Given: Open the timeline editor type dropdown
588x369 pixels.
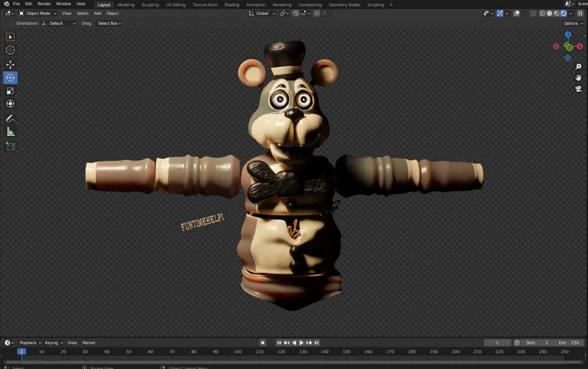Looking at the screenshot, I should tap(9, 343).
